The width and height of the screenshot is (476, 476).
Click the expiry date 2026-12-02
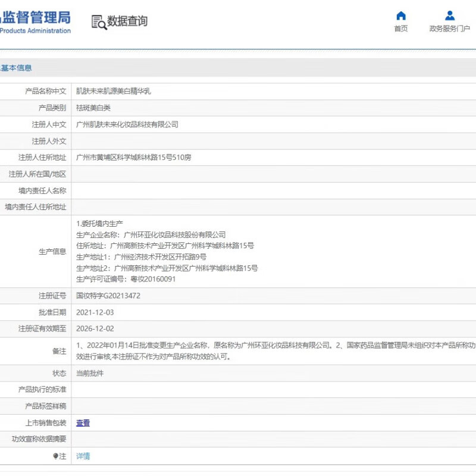pyautogui.click(x=95, y=329)
